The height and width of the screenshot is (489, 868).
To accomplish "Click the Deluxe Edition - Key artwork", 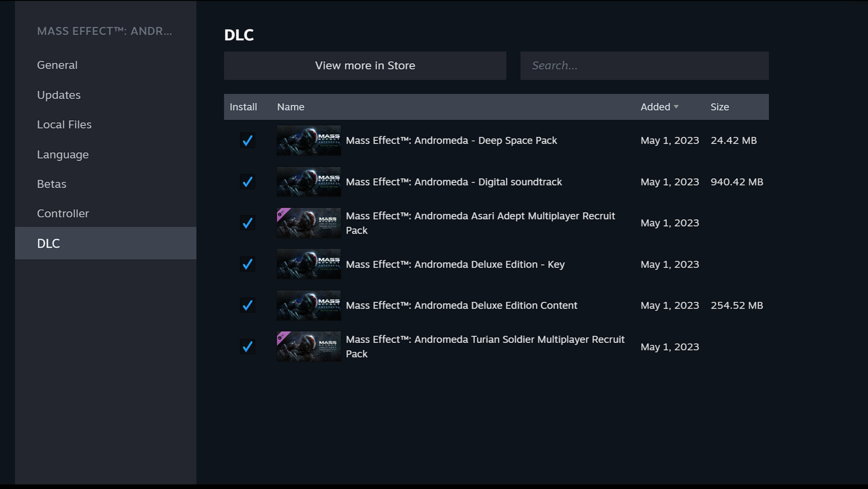I will (308, 264).
